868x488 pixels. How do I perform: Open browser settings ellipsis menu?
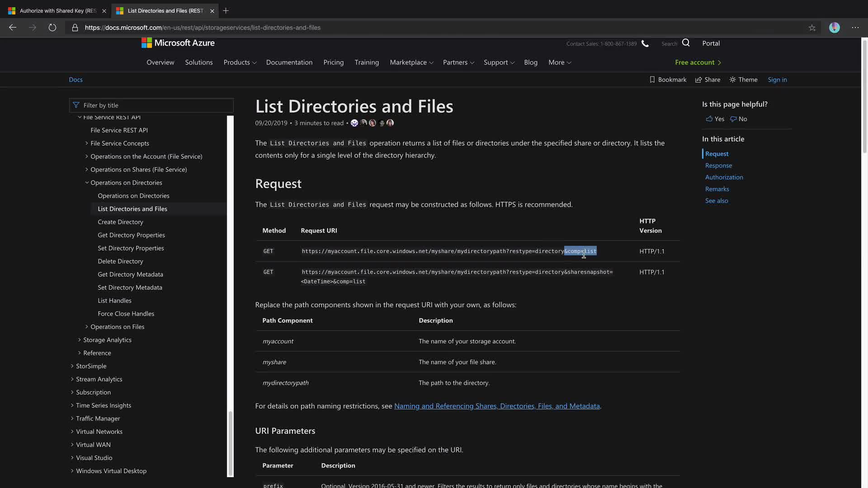[855, 28]
